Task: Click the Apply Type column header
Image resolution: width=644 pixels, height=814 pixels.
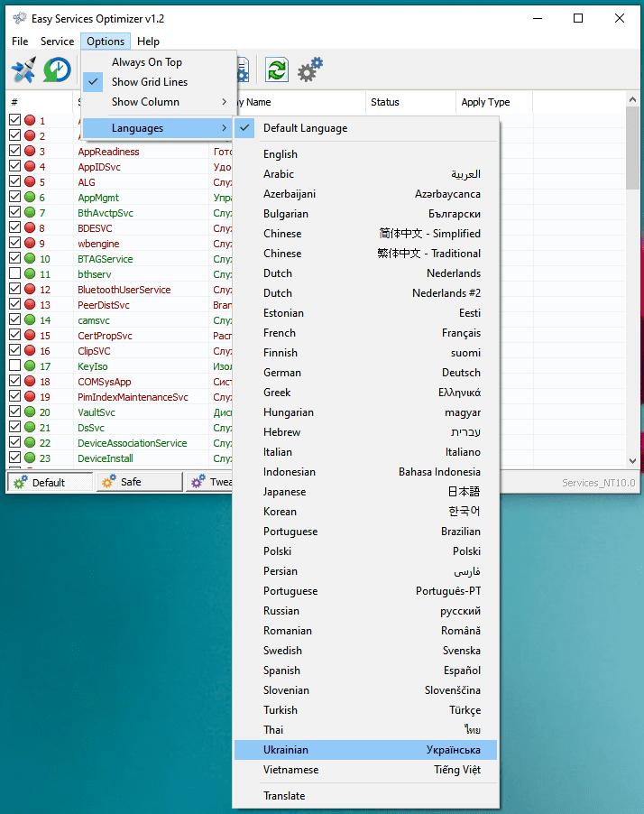Action: [x=494, y=102]
